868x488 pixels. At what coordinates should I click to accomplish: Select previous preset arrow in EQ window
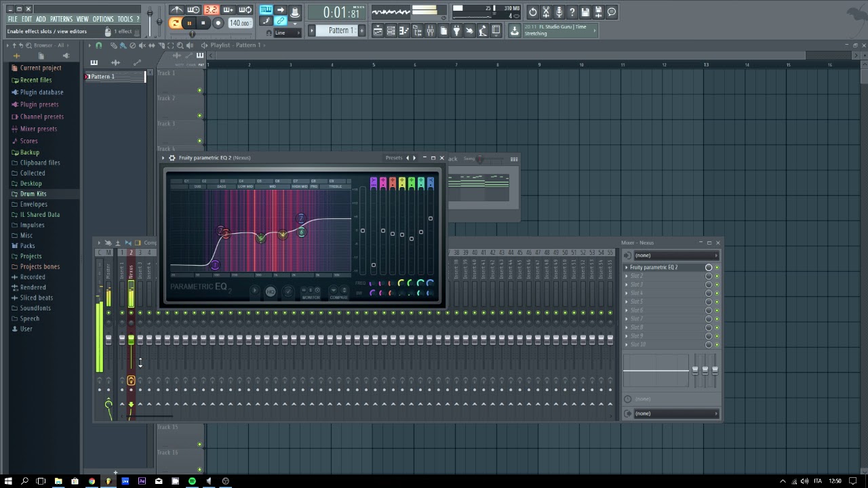pos(408,158)
